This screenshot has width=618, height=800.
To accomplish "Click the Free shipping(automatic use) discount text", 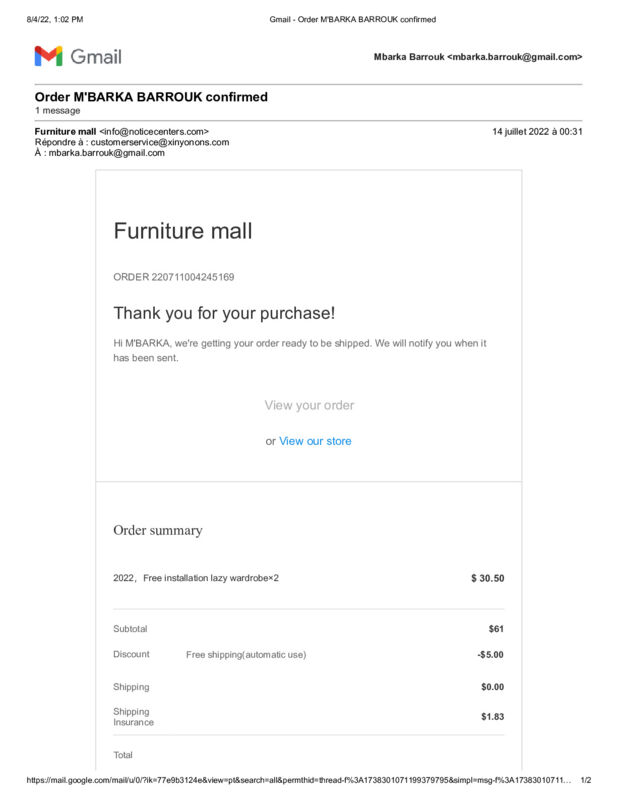I will click(x=246, y=655).
